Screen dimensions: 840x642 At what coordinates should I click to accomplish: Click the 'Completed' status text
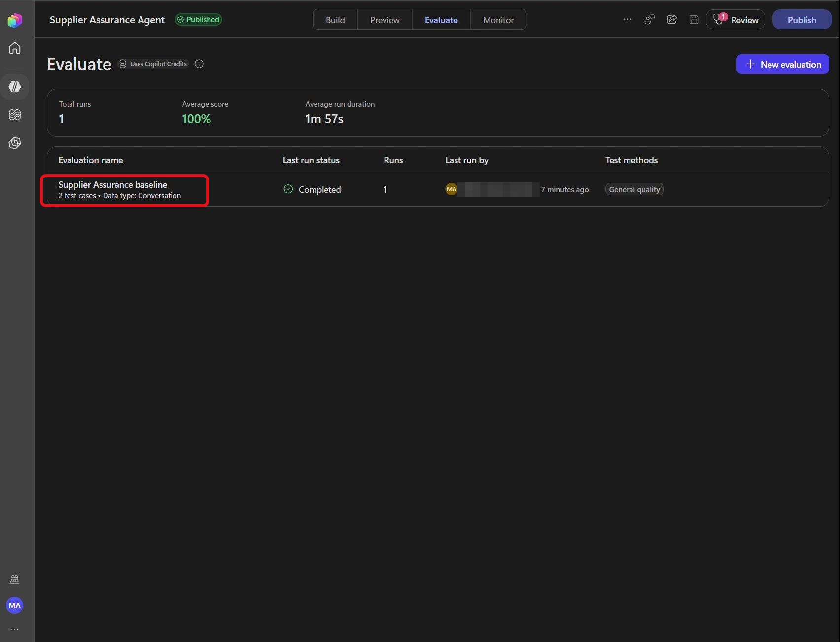(320, 190)
